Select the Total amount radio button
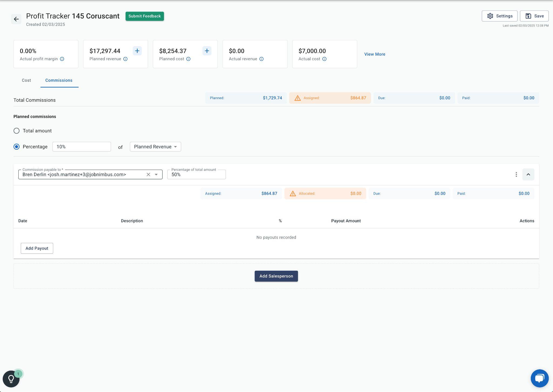This screenshot has width=553, height=392. (16, 131)
